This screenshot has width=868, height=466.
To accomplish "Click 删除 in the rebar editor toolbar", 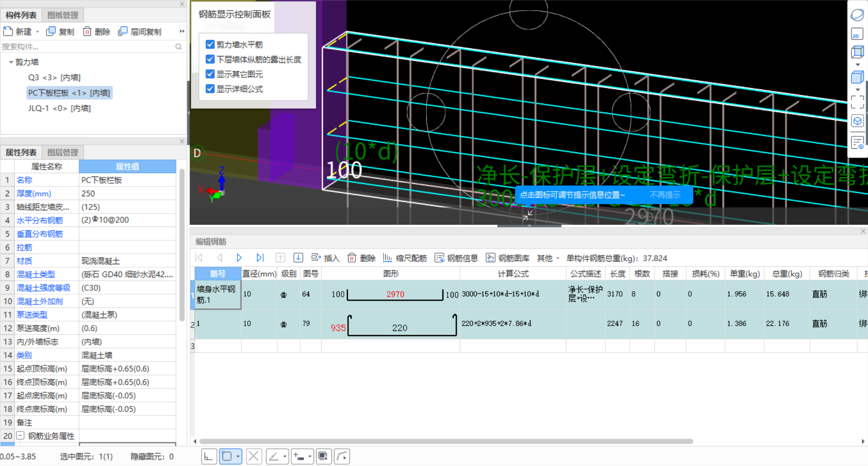I will coord(361,258).
